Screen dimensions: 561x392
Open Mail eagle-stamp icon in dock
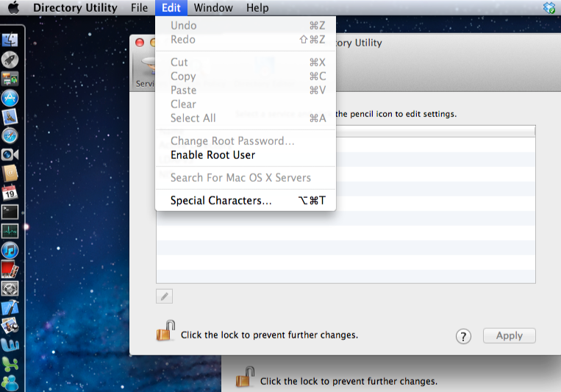(10, 117)
